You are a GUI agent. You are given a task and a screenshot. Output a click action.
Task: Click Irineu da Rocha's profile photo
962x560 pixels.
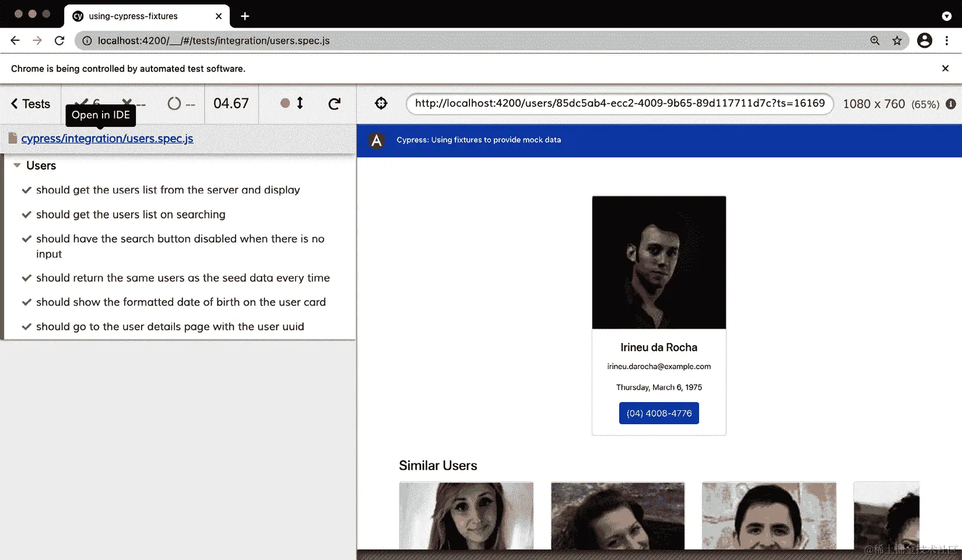coord(659,262)
